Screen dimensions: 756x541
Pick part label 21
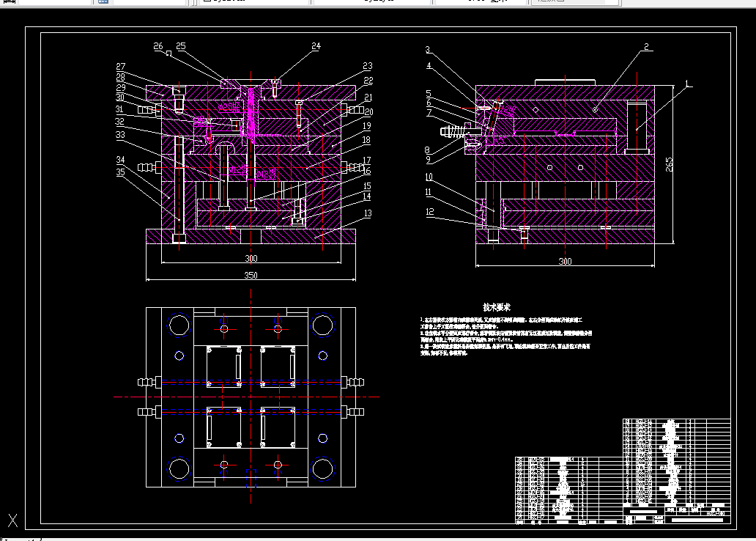(368, 97)
